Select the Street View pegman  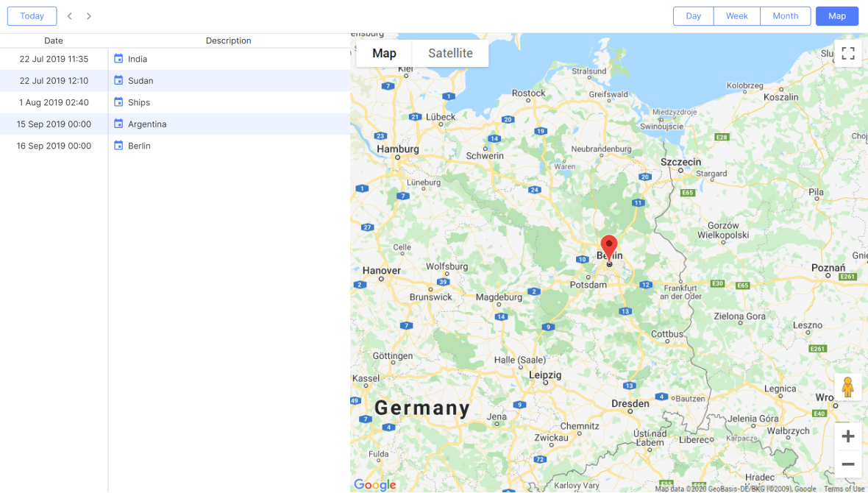847,386
